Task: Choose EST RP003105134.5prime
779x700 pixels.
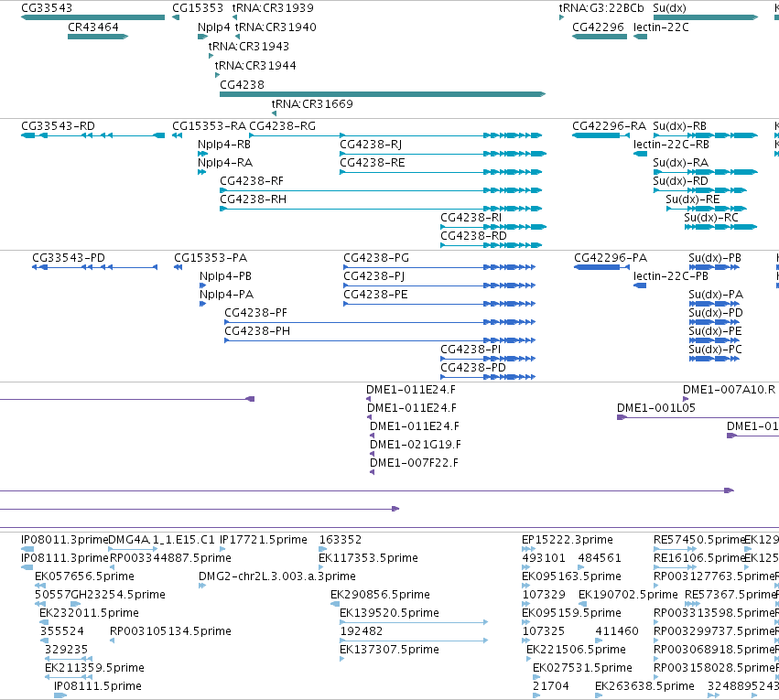Action: point(170,631)
